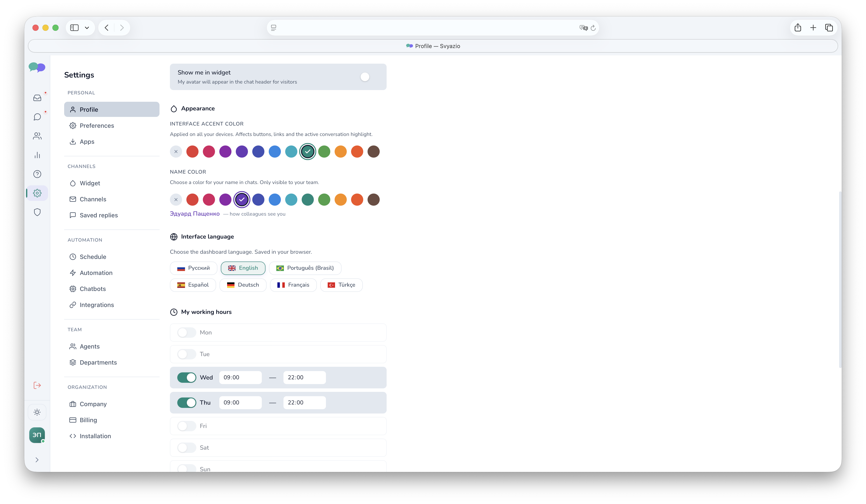Pick orange interface accent color swatch
The width and height of the screenshot is (866, 504).
tap(340, 151)
